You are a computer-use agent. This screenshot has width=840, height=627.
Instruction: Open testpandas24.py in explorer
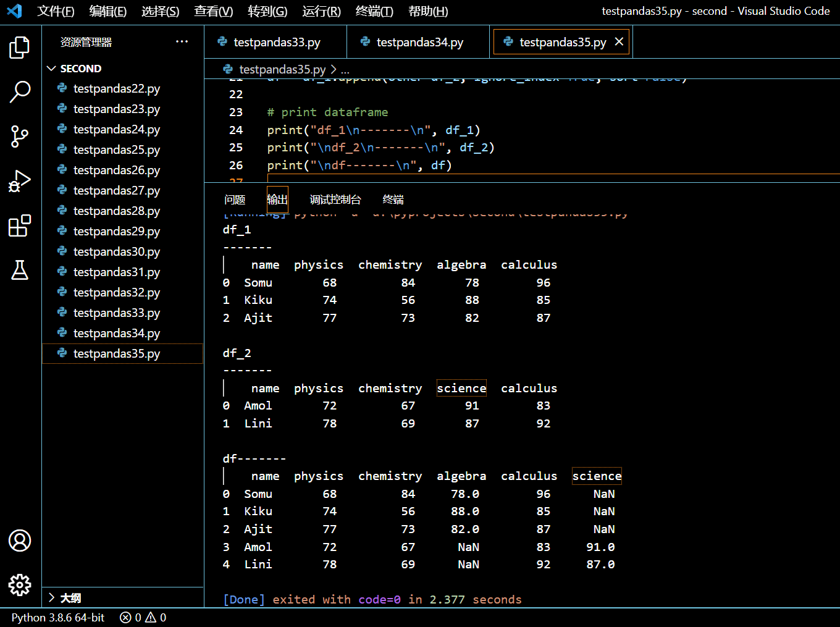[123, 129]
